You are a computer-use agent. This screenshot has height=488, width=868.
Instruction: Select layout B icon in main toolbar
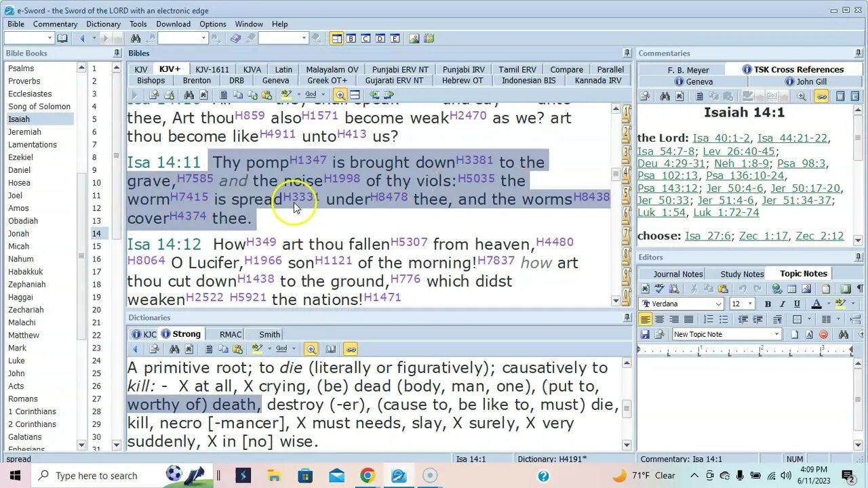pyautogui.click(x=351, y=39)
